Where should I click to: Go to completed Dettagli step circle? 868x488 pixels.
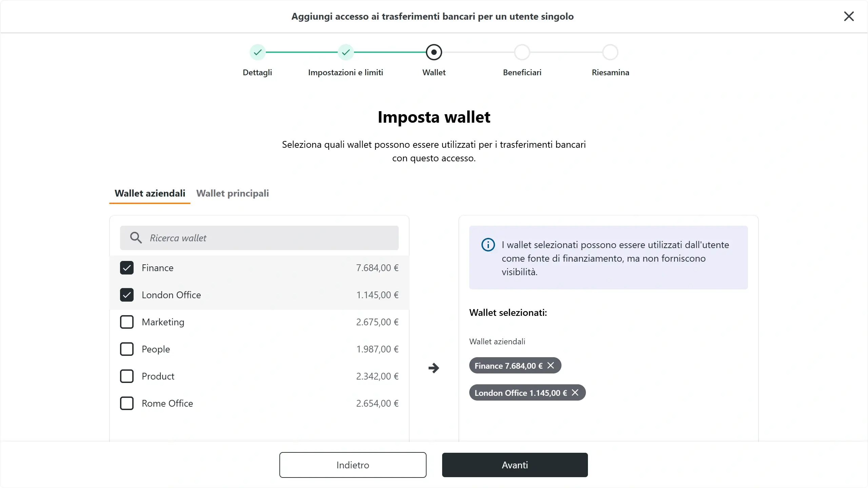tap(258, 52)
